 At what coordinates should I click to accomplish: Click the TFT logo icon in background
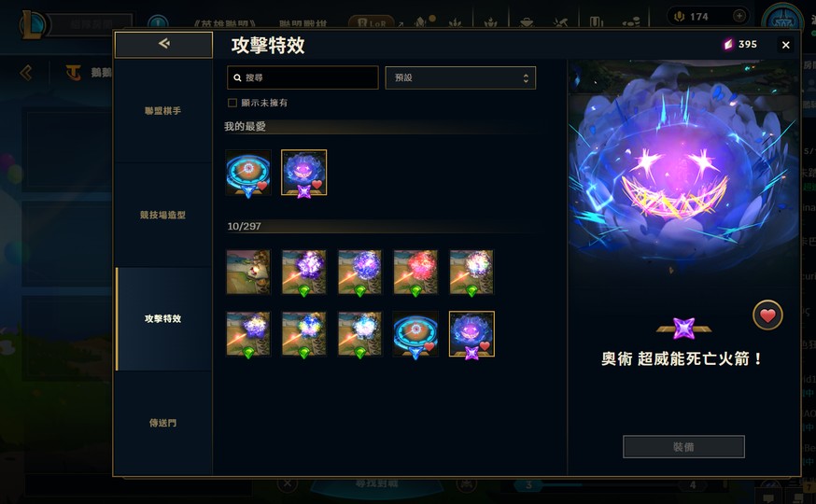(x=74, y=73)
